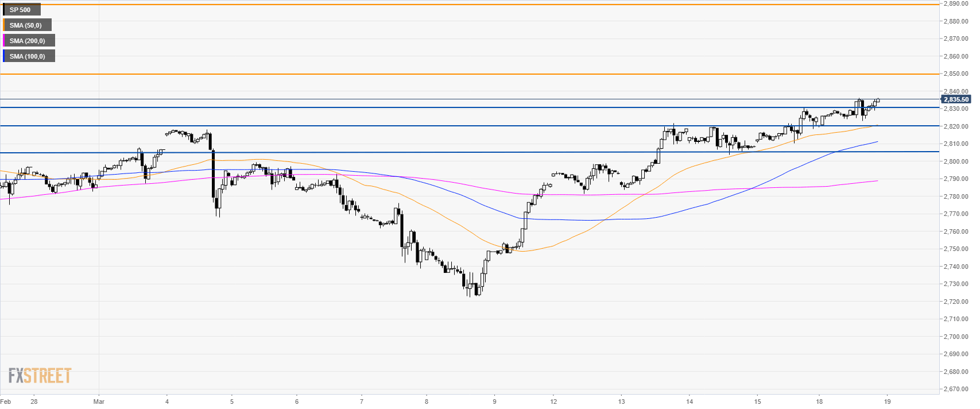Click the Mar label on the time axis
This screenshot has width=980, height=409.
click(99, 402)
